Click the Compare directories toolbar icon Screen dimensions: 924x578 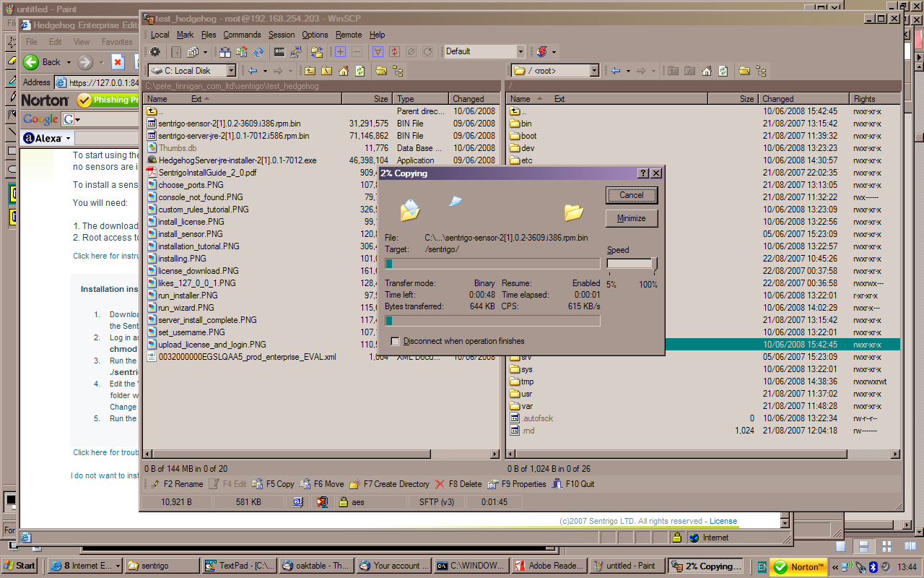point(225,51)
